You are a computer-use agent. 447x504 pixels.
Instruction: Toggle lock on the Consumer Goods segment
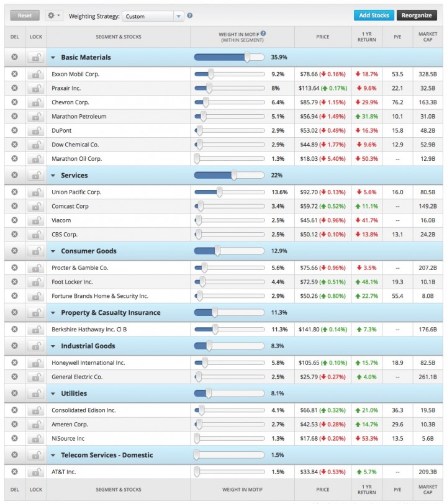click(x=36, y=251)
